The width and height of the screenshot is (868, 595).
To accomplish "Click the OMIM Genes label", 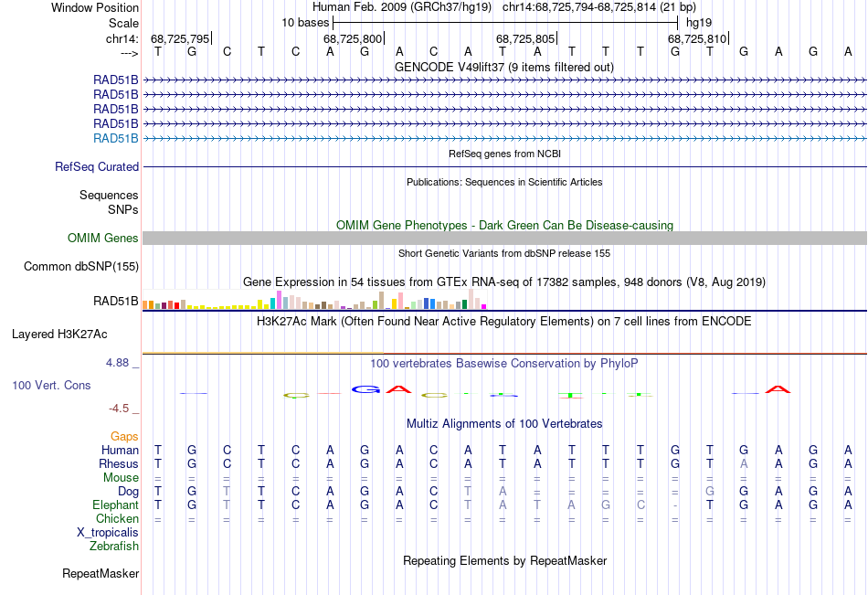I will point(102,239).
